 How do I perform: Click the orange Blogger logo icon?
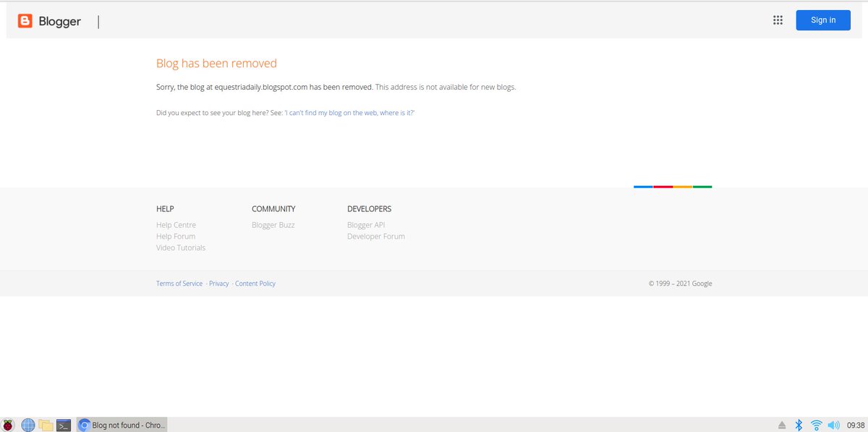tap(25, 21)
